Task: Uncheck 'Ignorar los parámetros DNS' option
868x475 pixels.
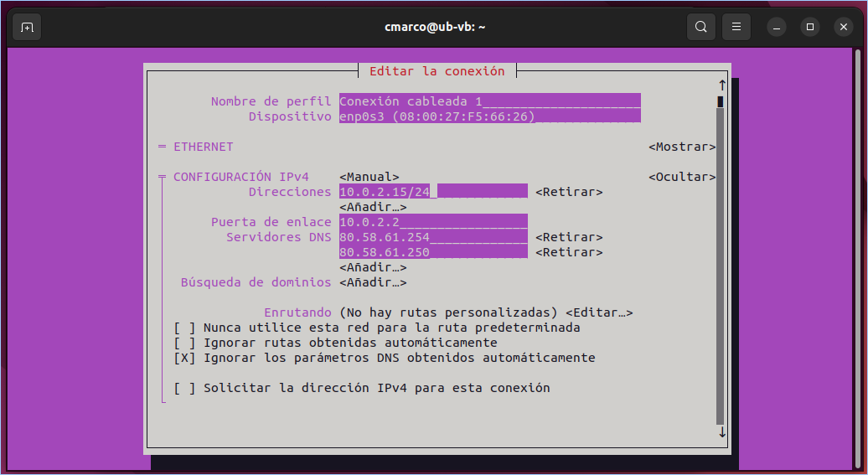Action: (184, 358)
